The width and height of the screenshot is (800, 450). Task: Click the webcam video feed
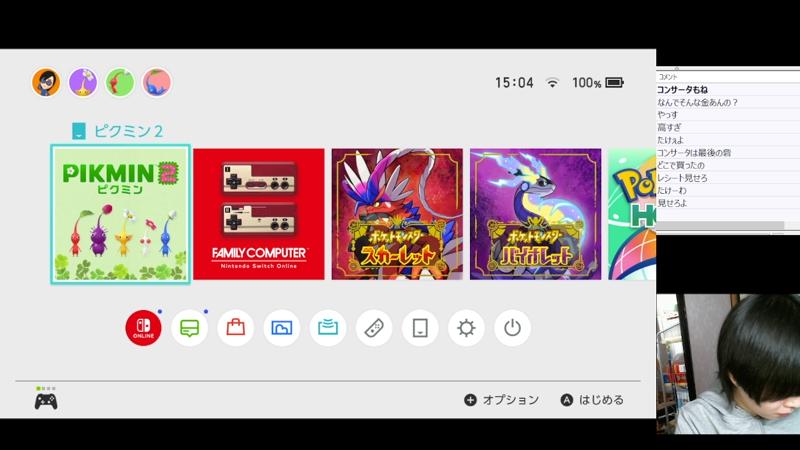point(728,364)
